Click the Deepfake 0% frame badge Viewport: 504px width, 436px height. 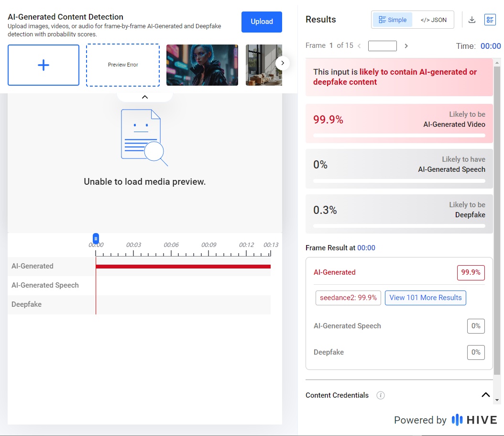tap(476, 352)
